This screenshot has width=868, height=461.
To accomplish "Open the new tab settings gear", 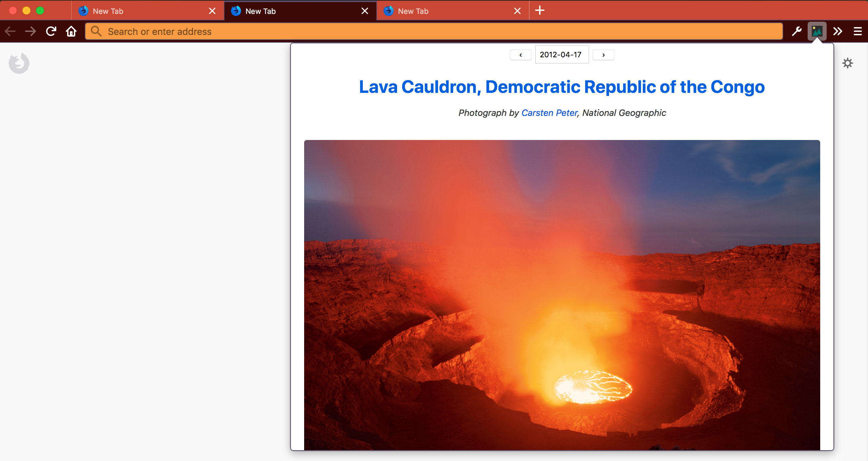I will click(847, 63).
